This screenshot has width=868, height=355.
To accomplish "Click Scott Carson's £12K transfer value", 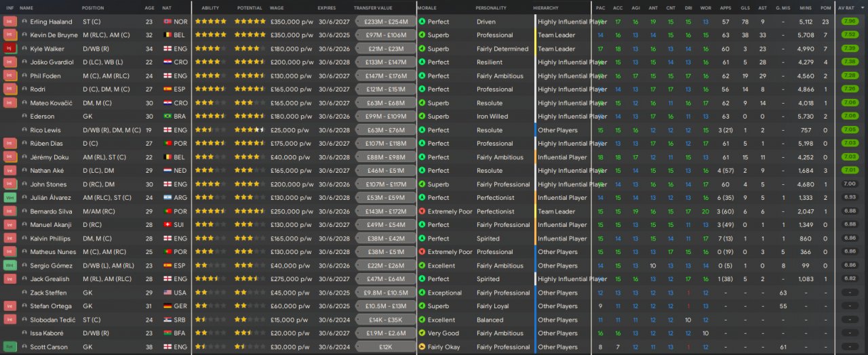I will click(x=386, y=347).
